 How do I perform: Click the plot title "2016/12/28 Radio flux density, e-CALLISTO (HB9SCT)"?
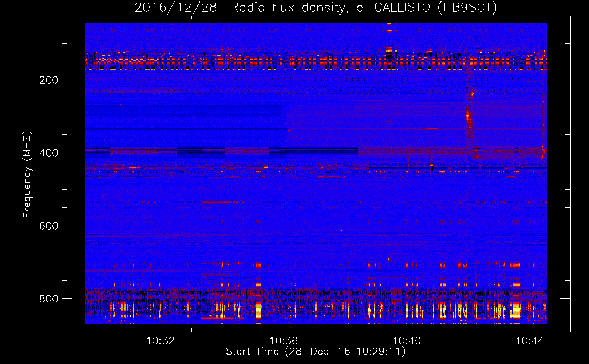pyautogui.click(x=316, y=7)
